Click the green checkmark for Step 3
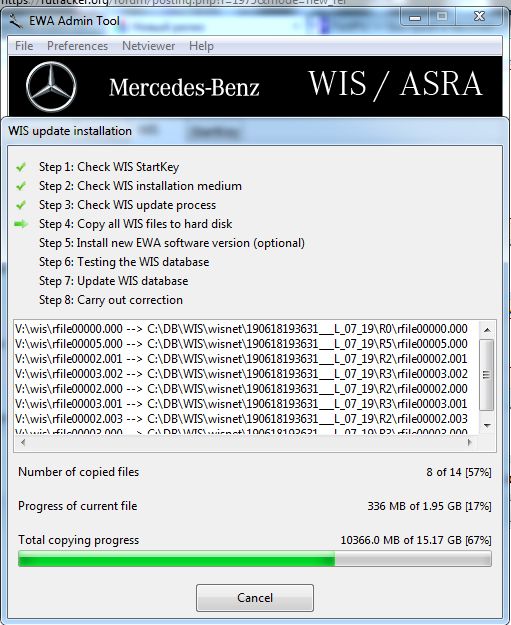 21,205
